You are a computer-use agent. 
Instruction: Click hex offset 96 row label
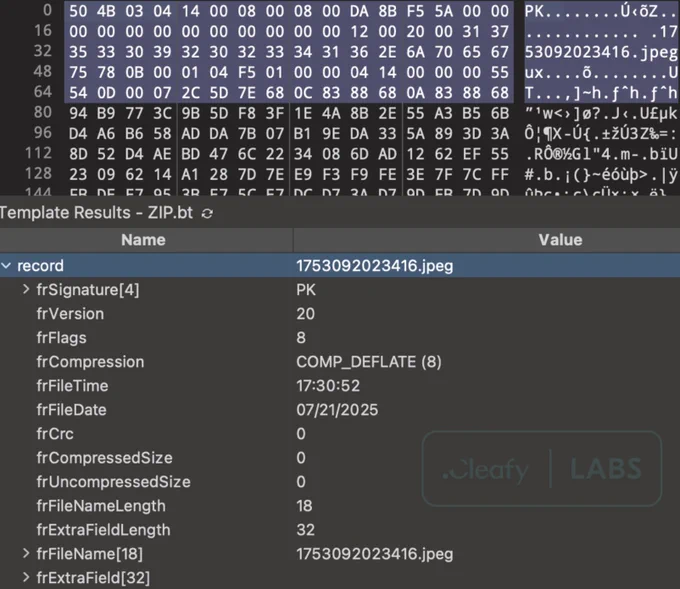pyautogui.click(x=43, y=133)
